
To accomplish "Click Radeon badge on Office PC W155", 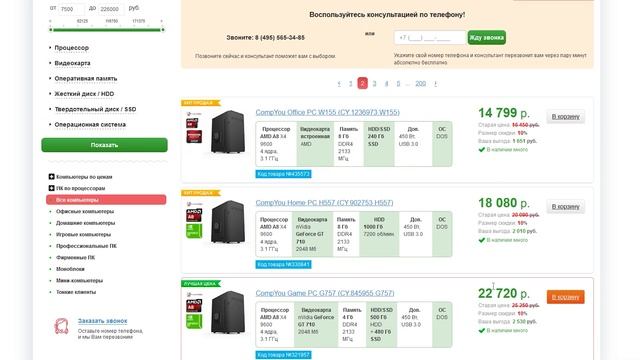I will 194,137.
